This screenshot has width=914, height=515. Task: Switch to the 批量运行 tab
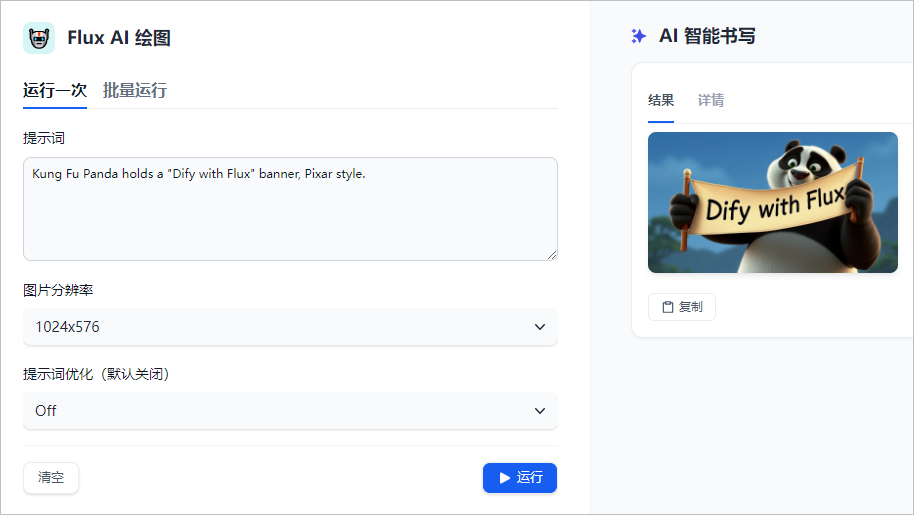(135, 90)
